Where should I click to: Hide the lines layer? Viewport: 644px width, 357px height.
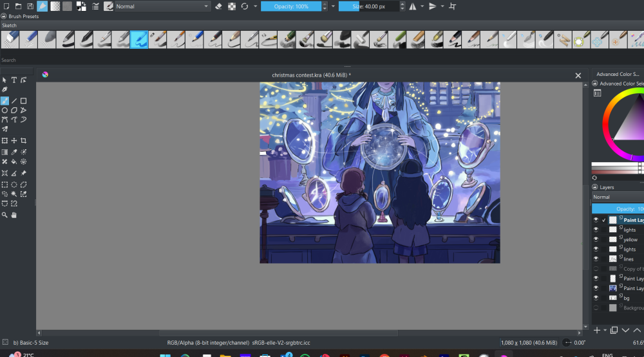[596, 259]
